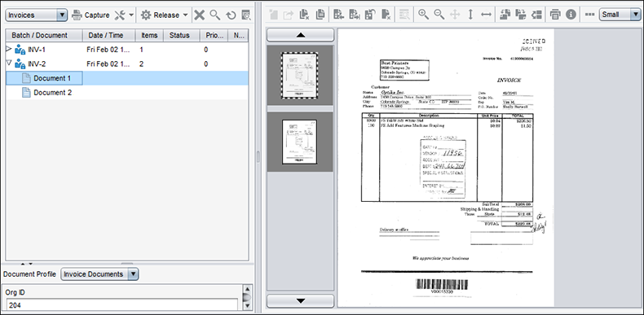Sort by Batch / Document column
The width and height of the screenshot is (644, 315).
pos(44,35)
